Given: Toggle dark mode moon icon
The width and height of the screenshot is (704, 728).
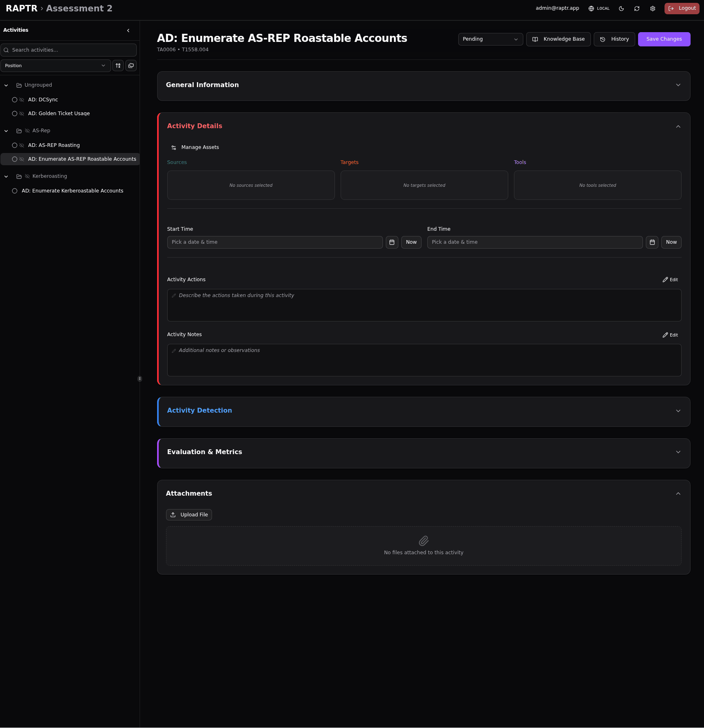Looking at the screenshot, I should pos(621,9).
